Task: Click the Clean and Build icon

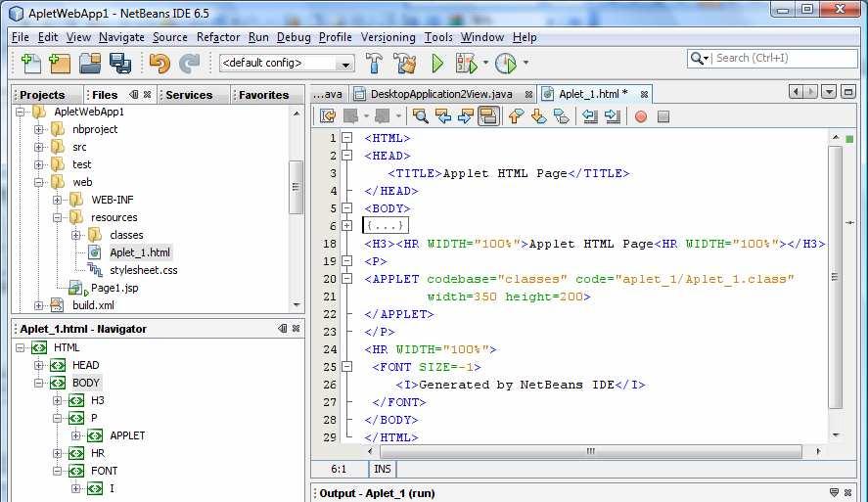Action: pyautogui.click(x=405, y=63)
